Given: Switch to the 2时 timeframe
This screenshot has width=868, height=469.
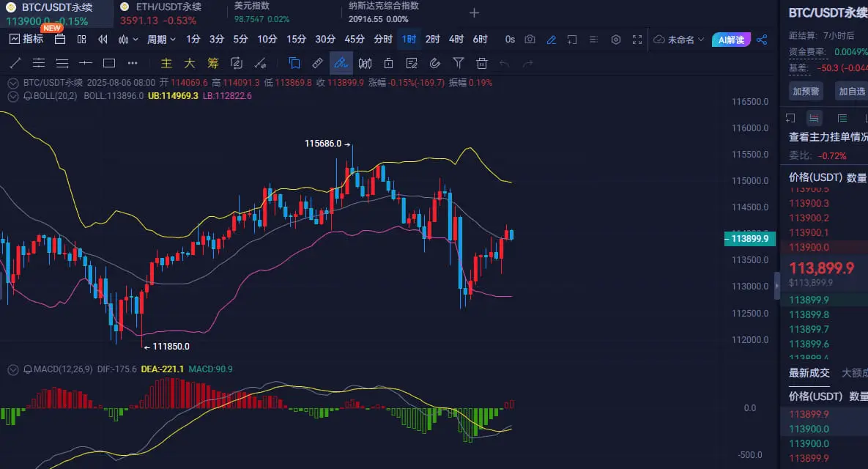Looking at the screenshot, I should (432, 40).
